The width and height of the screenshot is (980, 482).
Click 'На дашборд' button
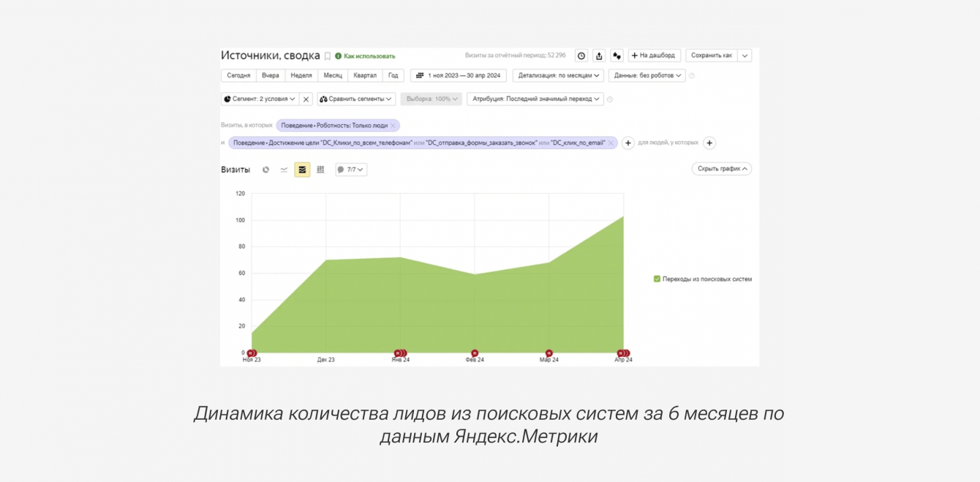click(x=654, y=56)
